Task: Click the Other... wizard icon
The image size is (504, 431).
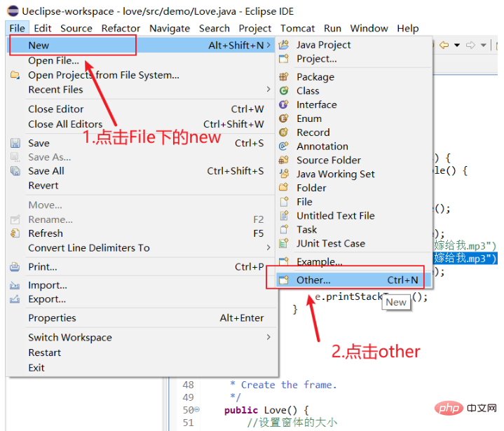Action: 283,280
